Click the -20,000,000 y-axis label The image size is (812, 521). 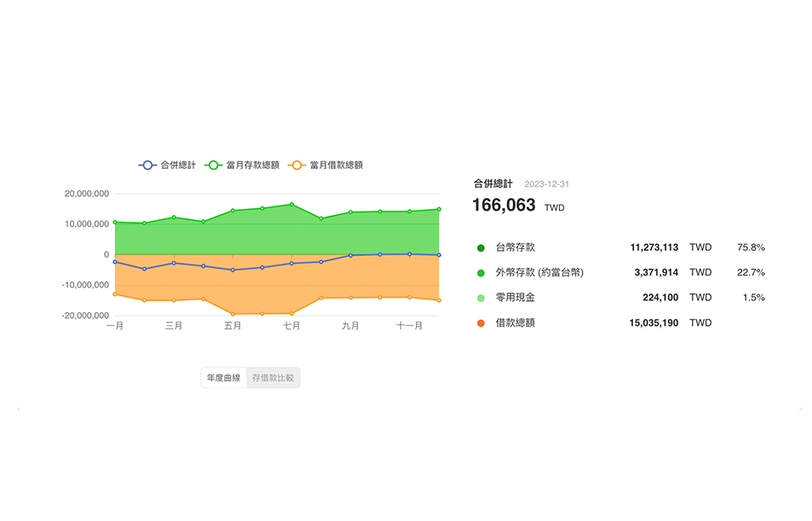[x=85, y=315]
